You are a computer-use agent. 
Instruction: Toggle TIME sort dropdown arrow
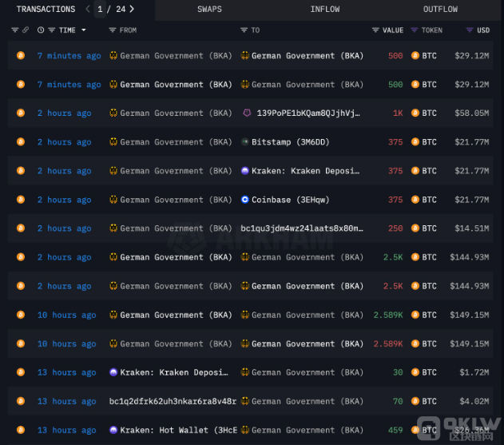pos(84,30)
